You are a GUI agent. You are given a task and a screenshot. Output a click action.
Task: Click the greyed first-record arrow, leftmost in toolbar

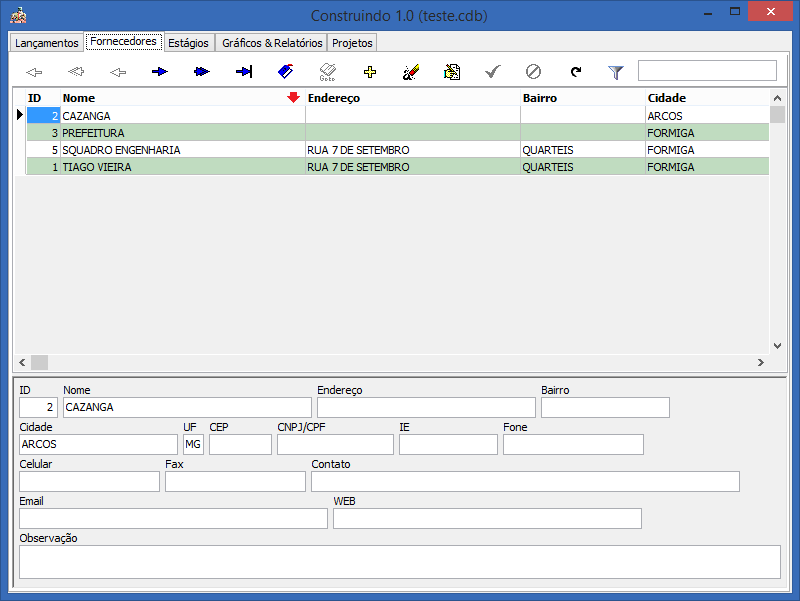(x=34, y=72)
